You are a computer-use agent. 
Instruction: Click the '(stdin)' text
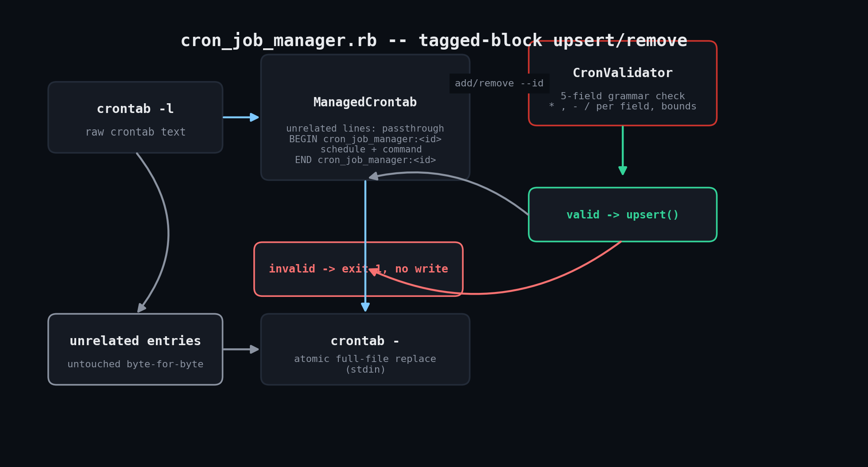coord(365,370)
